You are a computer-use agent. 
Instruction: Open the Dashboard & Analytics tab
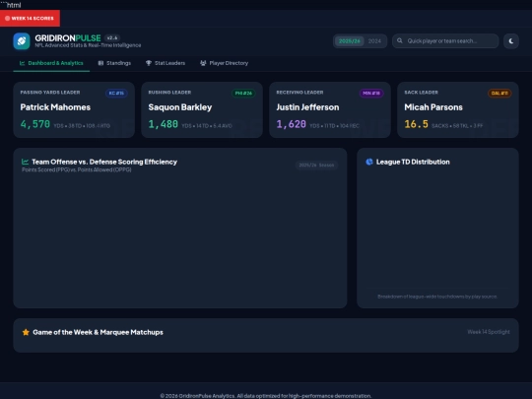pos(51,63)
